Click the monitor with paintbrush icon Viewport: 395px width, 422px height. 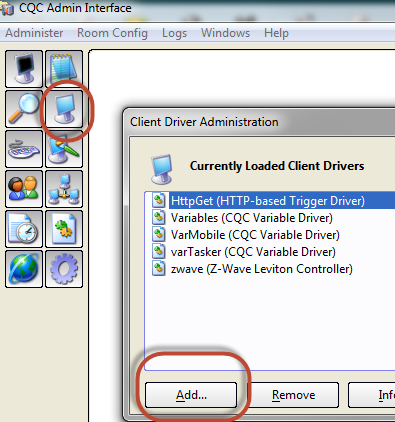point(64,149)
